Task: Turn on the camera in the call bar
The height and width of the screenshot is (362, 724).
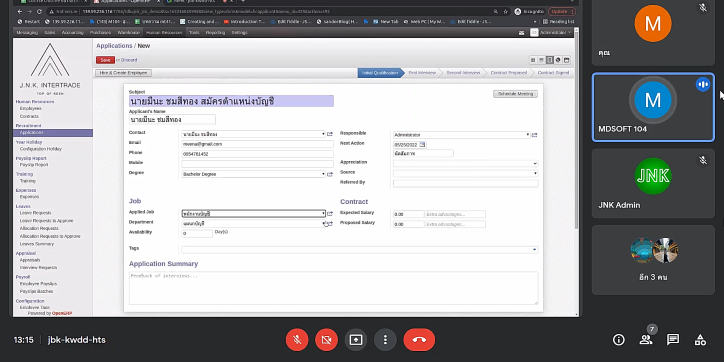Action: pyautogui.click(x=326, y=340)
